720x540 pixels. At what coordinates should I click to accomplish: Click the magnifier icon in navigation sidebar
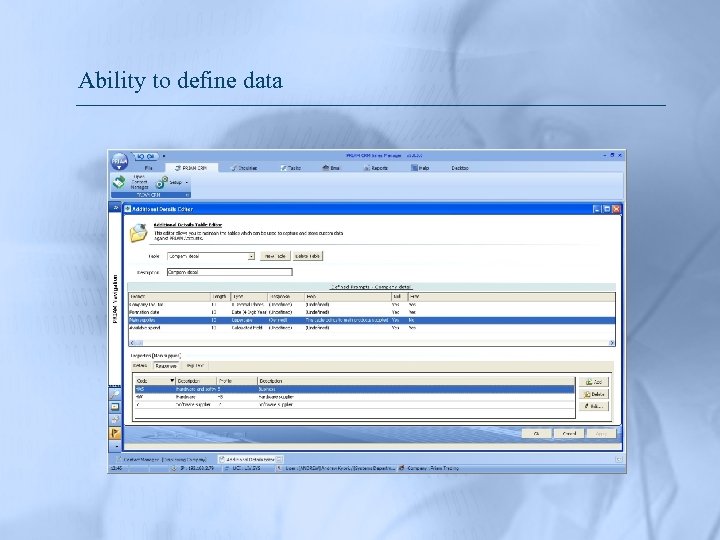pyautogui.click(x=115, y=394)
